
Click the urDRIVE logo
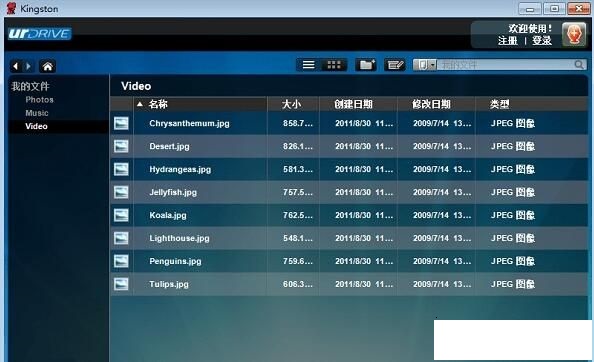click(x=40, y=34)
